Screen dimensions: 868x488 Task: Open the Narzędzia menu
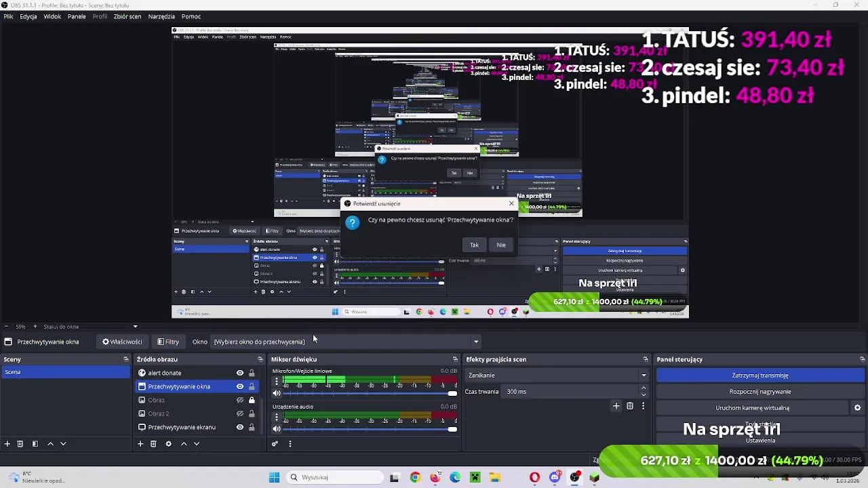point(161,16)
